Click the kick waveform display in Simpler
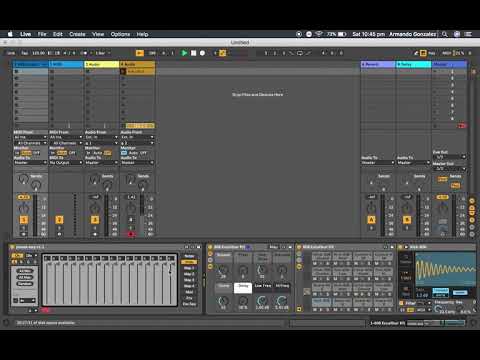 tap(445, 269)
